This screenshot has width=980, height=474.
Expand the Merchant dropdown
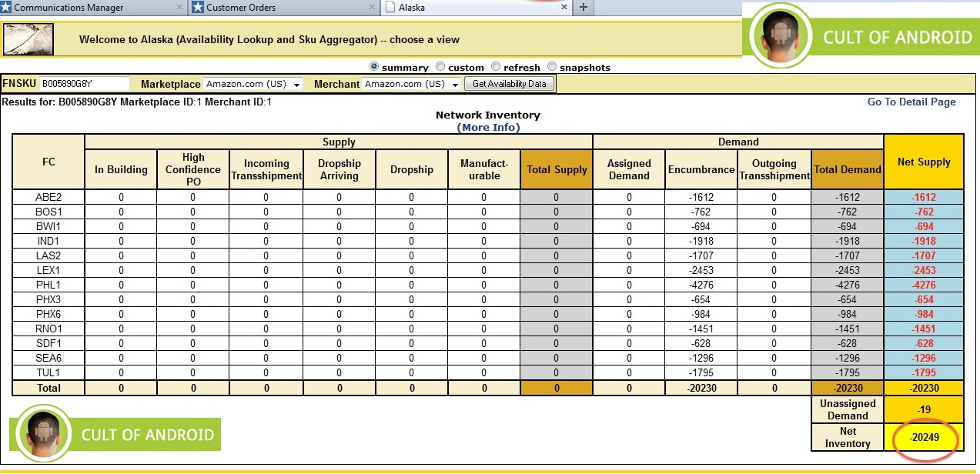(411, 84)
